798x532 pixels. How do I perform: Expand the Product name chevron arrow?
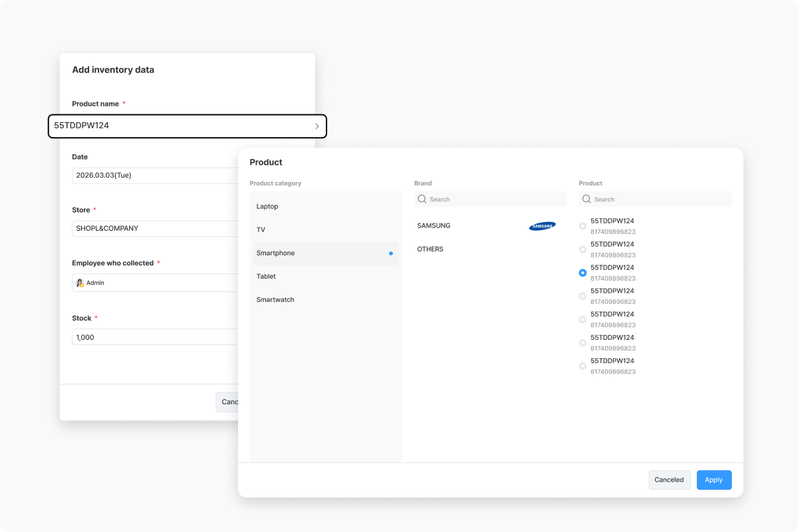point(317,126)
